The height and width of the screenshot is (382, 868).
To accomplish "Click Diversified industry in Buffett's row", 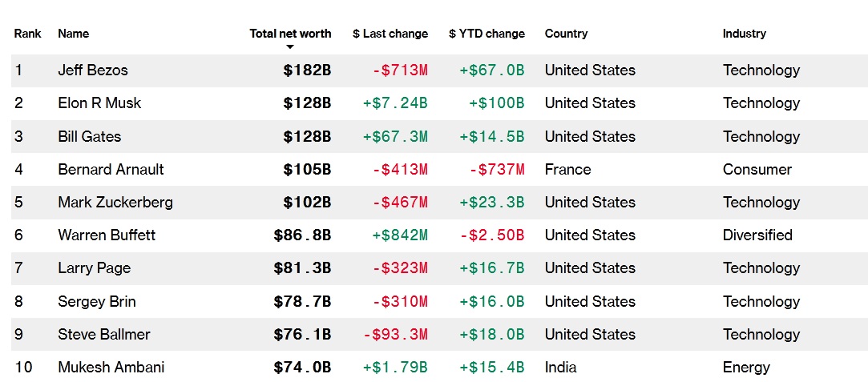I will click(x=757, y=235).
